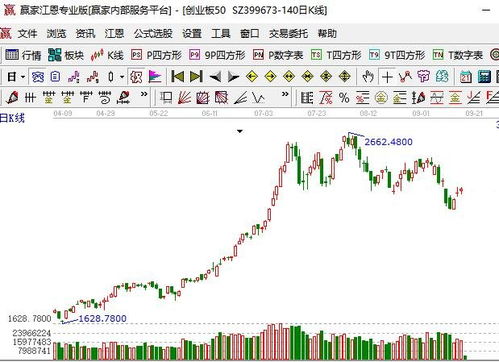Click the plain percent sign tool
499x362 pixels.
(344, 98)
